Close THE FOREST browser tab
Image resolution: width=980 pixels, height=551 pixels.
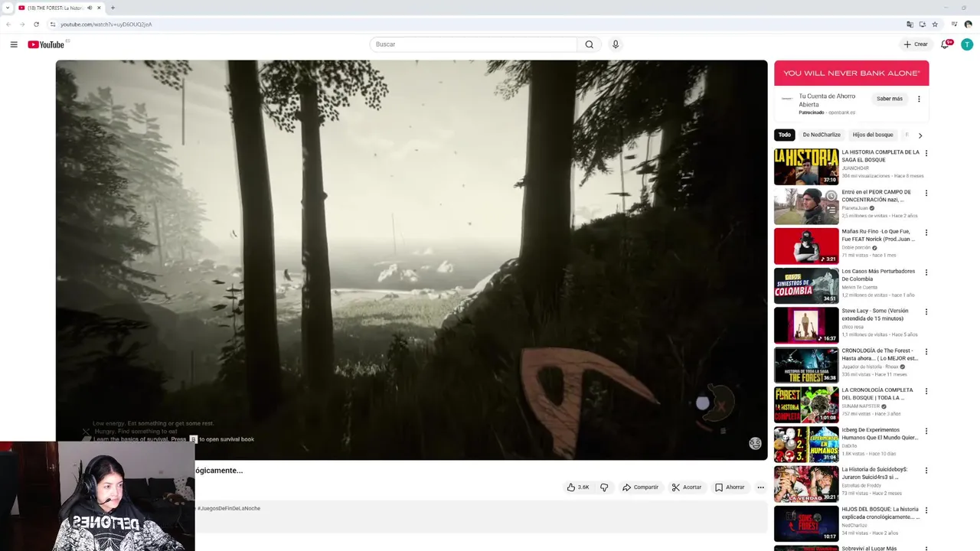99,8
